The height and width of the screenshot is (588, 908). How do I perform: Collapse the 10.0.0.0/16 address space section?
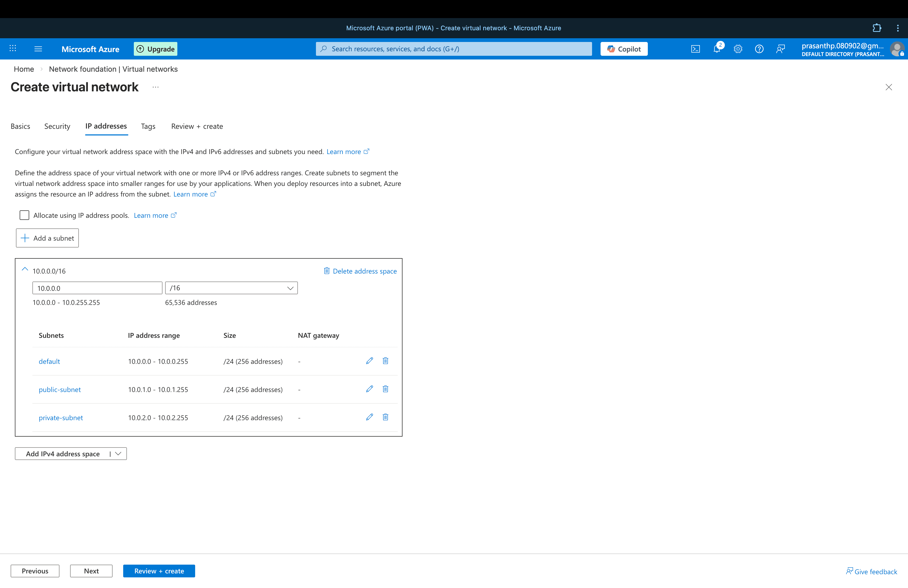click(x=24, y=269)
